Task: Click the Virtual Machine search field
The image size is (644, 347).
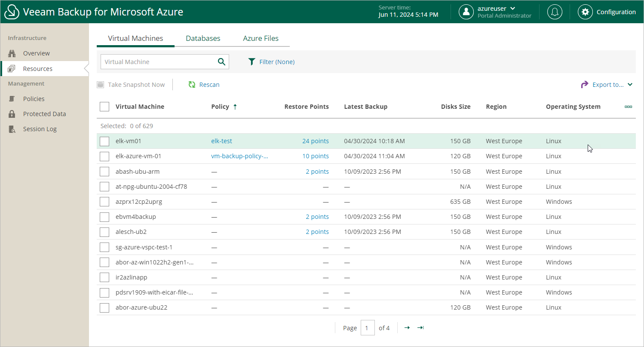Action: [x=158, y=62]
